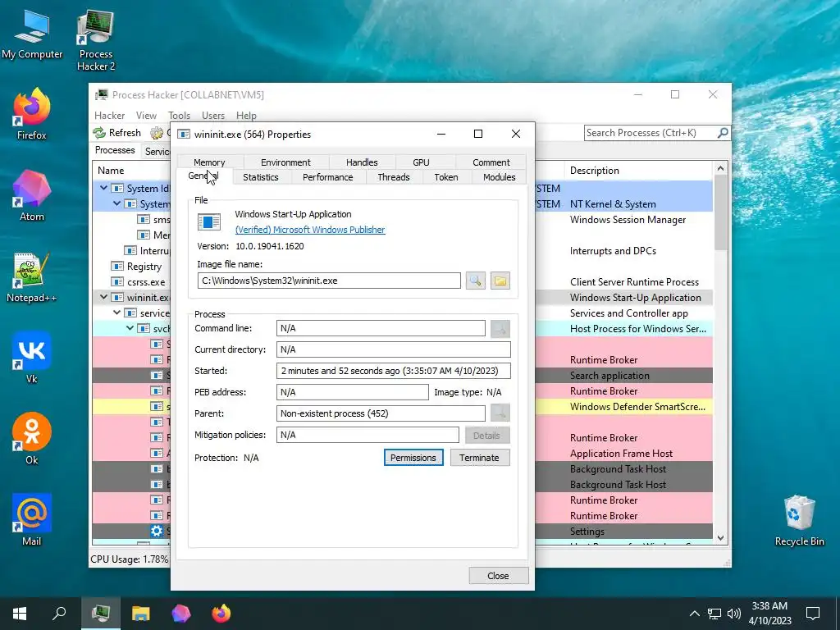Open taskbar search magnifier
Viewport: 840px width, 630px height.
pyautogui.click(x=59, y=614)
